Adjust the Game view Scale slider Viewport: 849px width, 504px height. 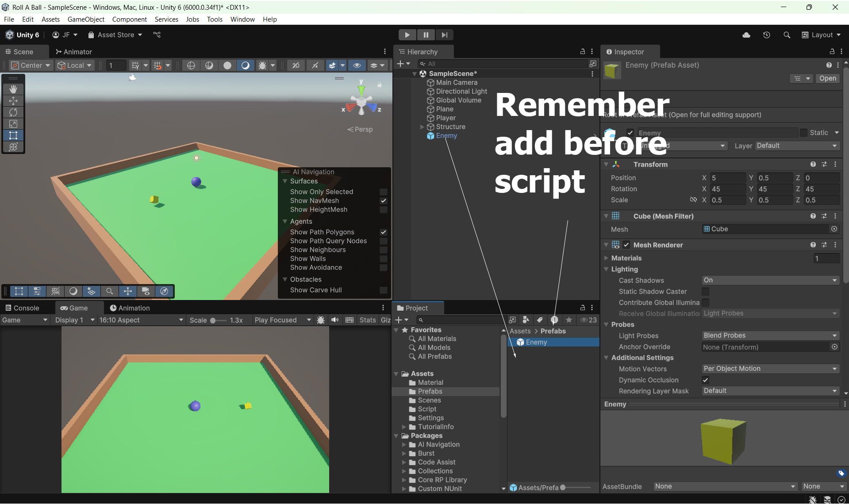pos(213,320)
